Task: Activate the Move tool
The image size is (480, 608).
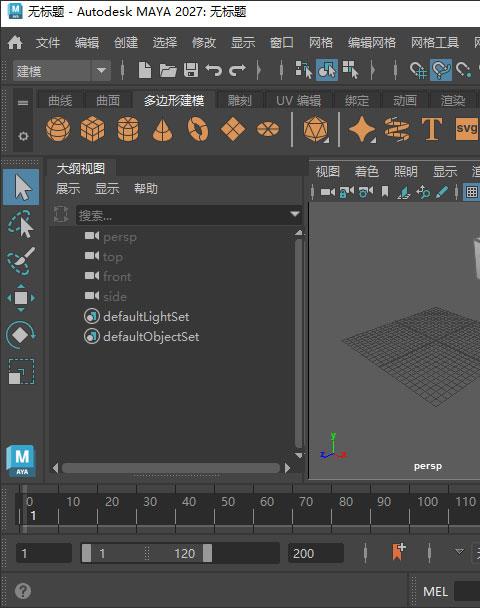Action: (x=21, y=298)
